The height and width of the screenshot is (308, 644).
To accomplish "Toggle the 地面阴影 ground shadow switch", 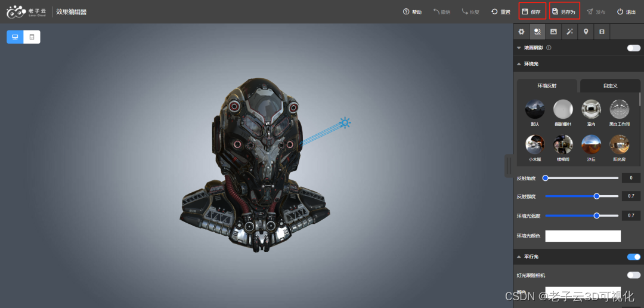I will (x=633, y=48).
